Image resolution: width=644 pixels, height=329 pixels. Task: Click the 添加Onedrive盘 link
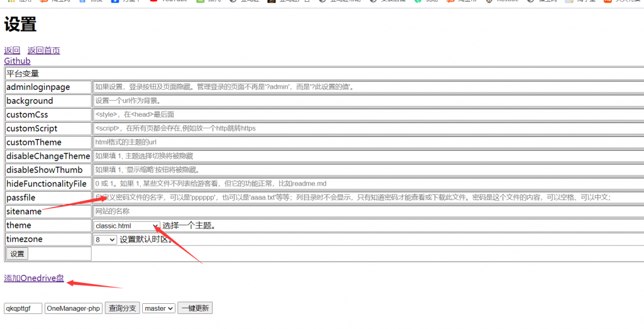34,278
